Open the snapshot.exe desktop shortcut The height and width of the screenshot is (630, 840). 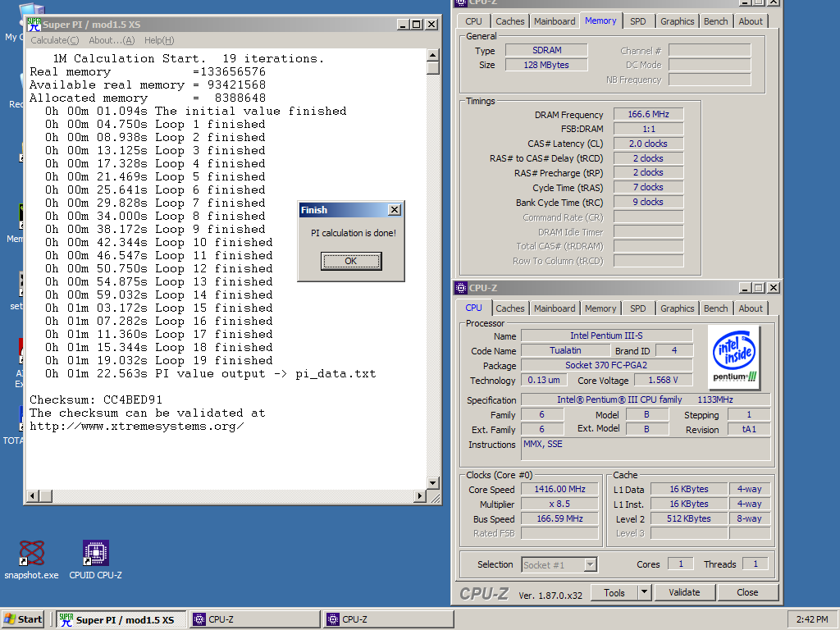[32, 559]
